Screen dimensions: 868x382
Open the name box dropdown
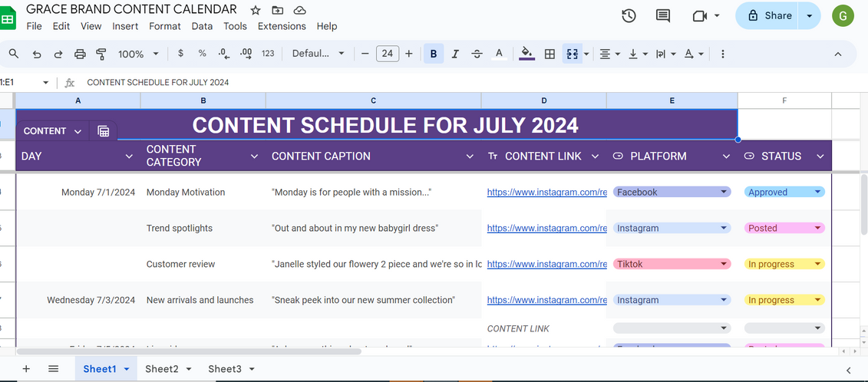(x=45, y=83)
